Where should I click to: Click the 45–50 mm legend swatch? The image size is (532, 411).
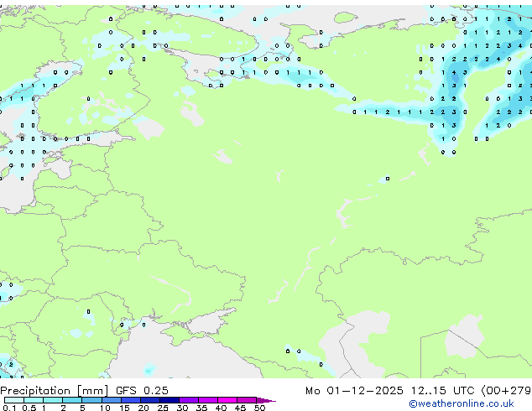pyautogui.click(x=247, y=400)
